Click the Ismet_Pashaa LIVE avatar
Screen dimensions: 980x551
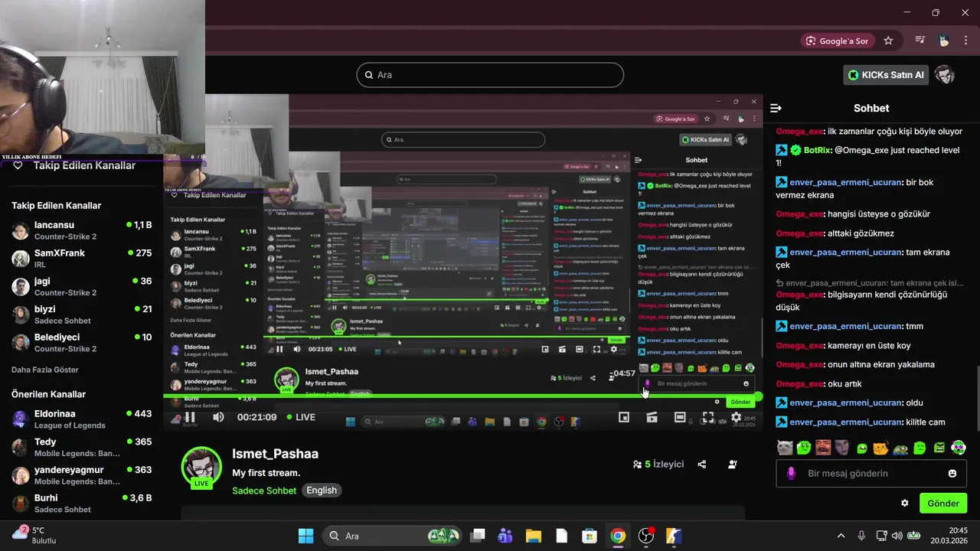click(201, 468)
